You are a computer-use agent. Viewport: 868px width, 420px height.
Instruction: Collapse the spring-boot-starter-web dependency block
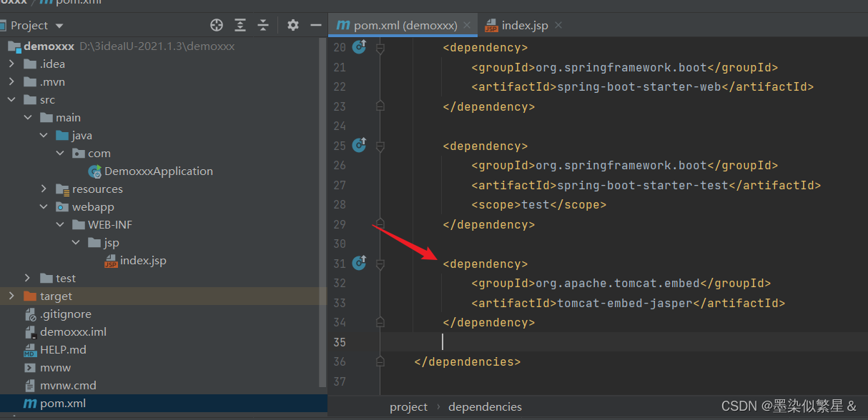click(x=380, y=47)
